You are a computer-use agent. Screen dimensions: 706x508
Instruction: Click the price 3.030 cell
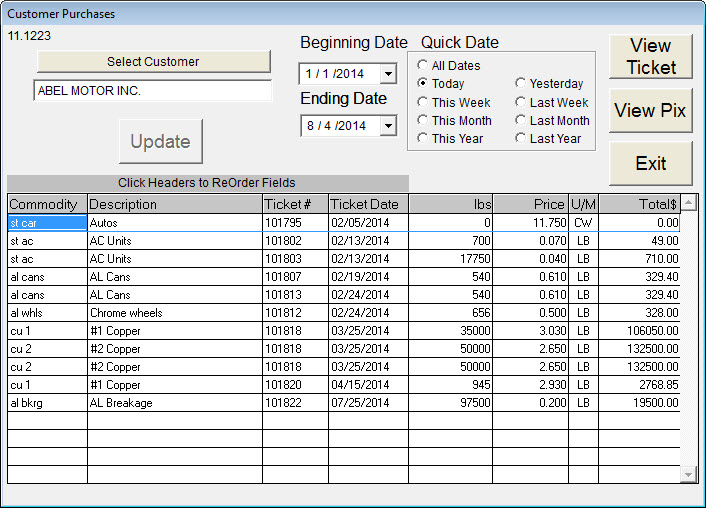(x=531, y=331)
